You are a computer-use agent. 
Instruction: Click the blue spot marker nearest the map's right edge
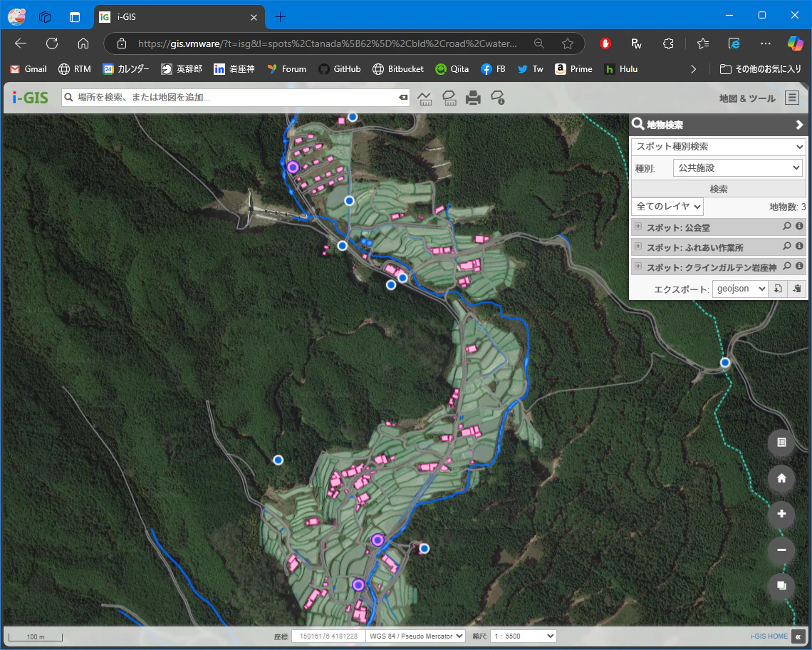[x=725, y=362]
